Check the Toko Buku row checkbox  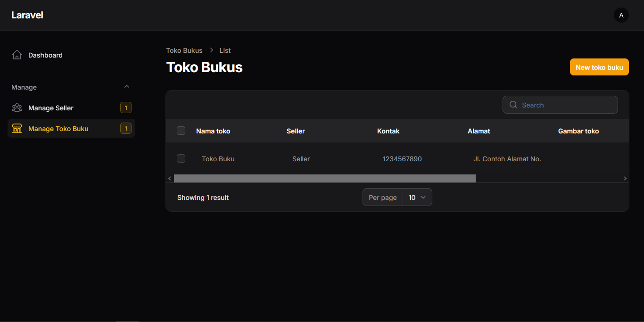181,158
